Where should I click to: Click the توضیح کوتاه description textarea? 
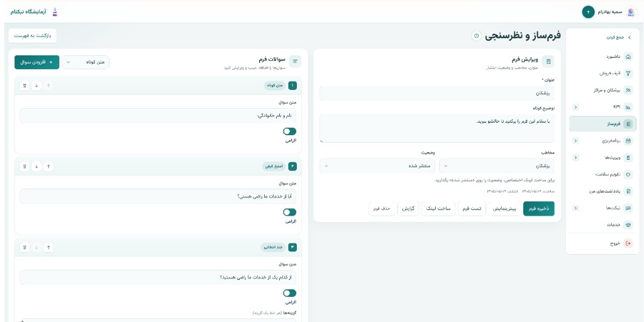437,128
